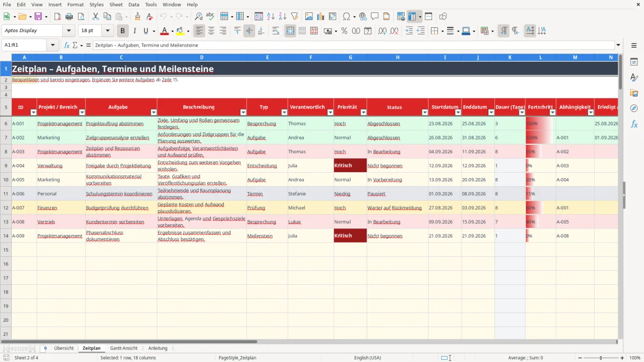Click English (USA) language in status bar
The height and width of the screenshot is (362, 644).
coord(367,358)
